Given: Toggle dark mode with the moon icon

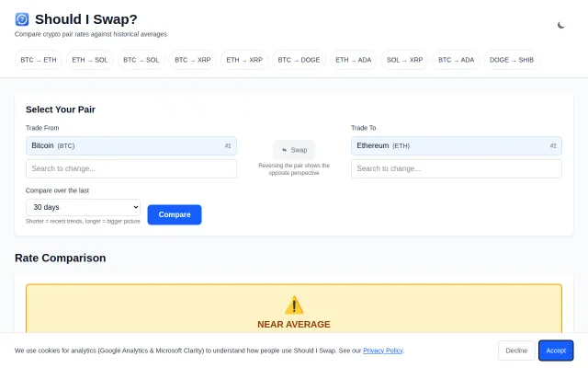Looking at the screenshot, I should point(560,26).
